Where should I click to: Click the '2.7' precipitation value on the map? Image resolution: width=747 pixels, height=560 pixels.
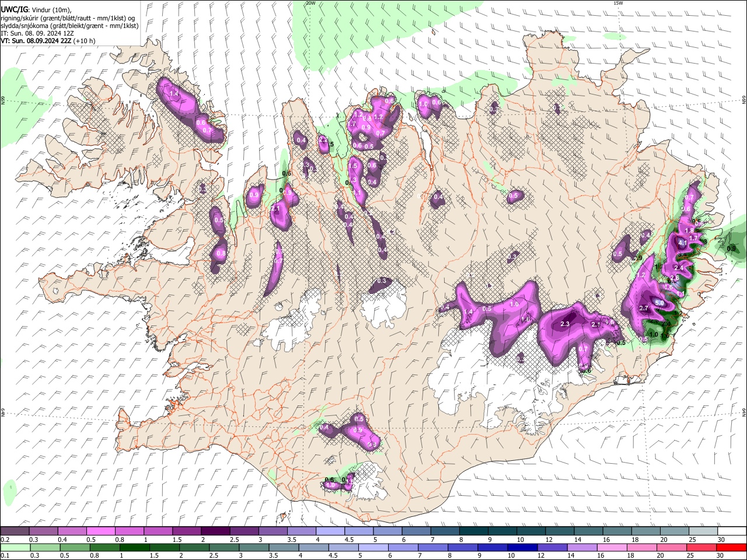coord(644,308)
